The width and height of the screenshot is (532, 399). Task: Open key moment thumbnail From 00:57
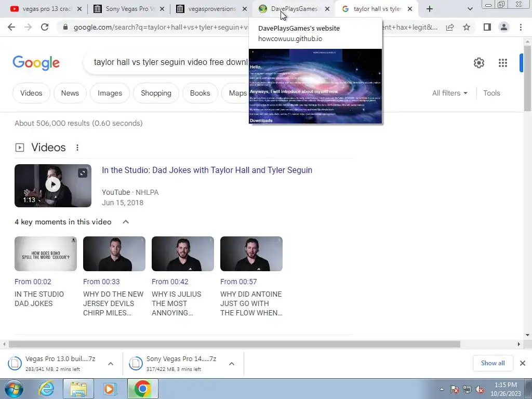pyautogui.click(x=251, y=254)
